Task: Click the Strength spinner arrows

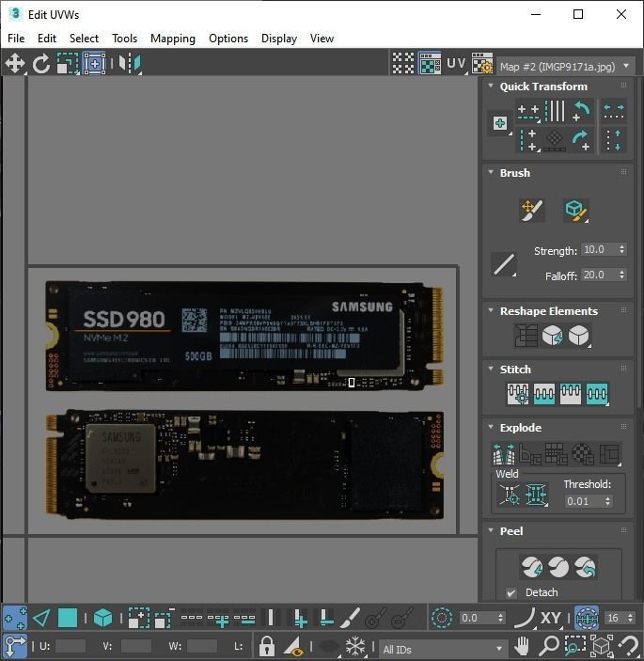Action: [x=621, y=249]
